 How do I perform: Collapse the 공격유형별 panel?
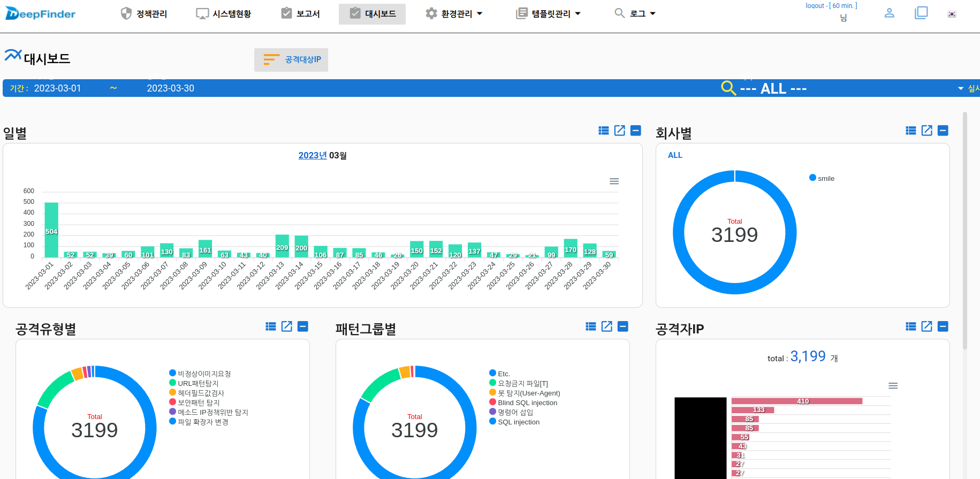(x=303, y=326)
